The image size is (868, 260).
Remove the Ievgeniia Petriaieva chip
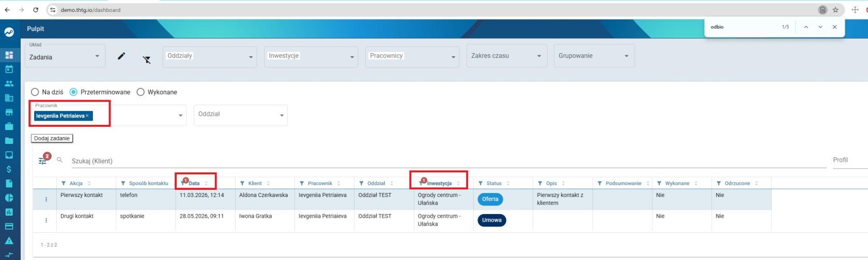[x=87, y=116]
